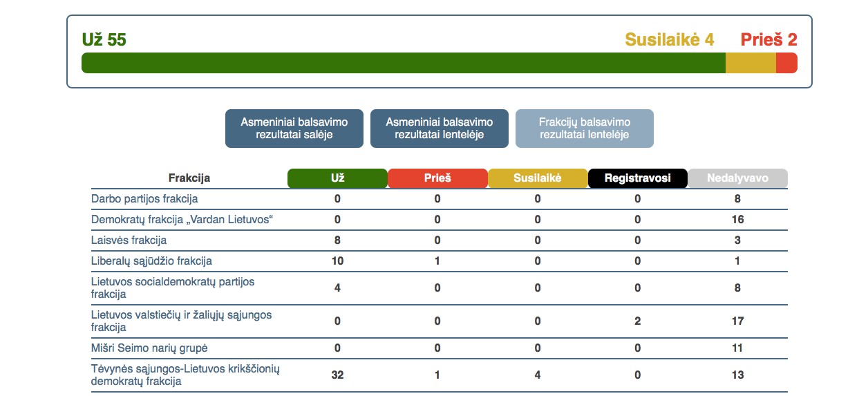Click the yellow Susilaikė column header
Screen dimensions: 868x396
tap(538, 178)
